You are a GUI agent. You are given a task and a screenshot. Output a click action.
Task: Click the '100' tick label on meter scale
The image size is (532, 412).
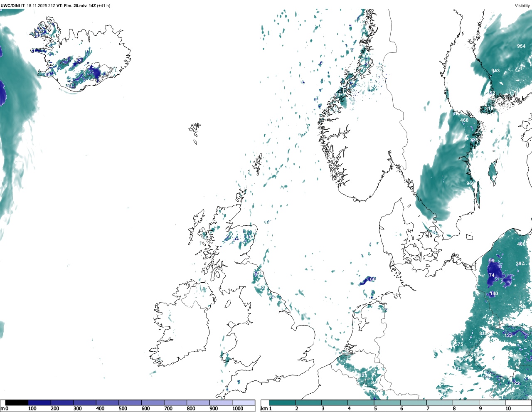point(32,409)
